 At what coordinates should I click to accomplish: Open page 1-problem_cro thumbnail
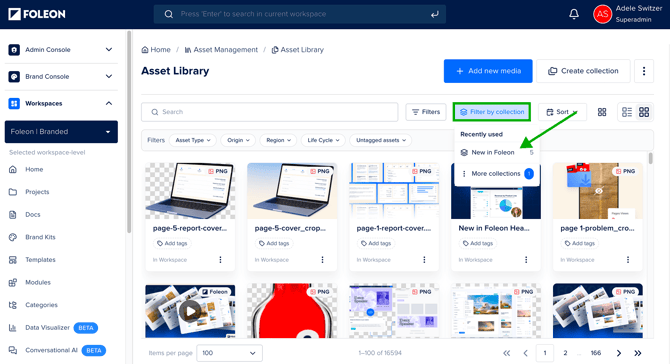[x=597, y=191]
